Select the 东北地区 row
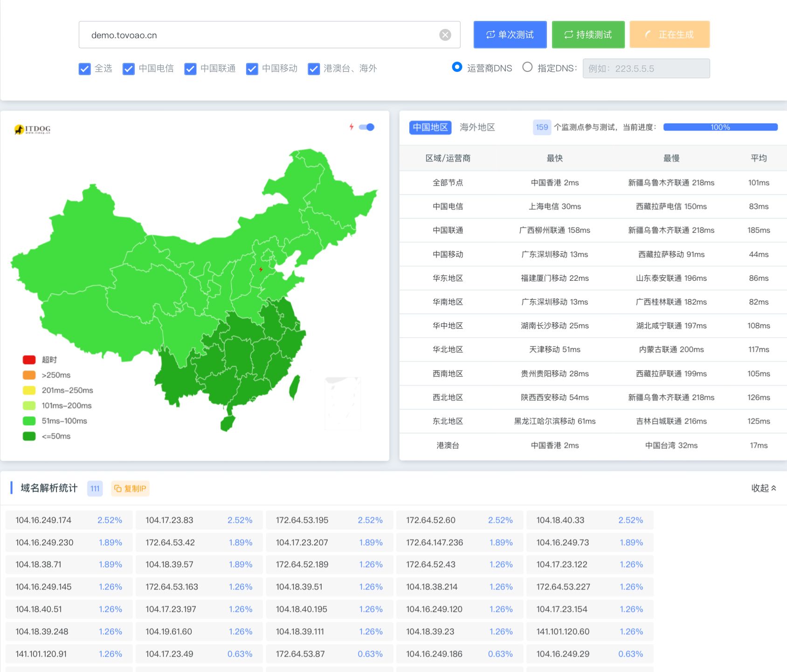Image resolution: width=787 pixels, height=672 pixels. (593, 422)
